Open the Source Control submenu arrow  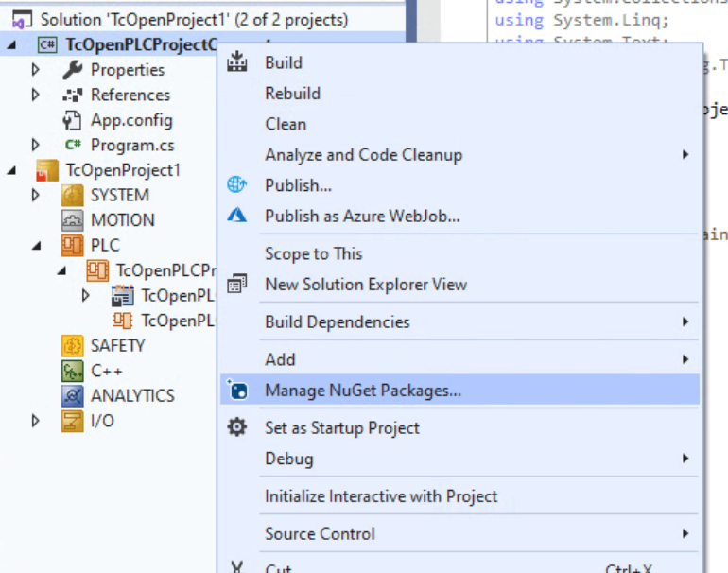(685, 533)
